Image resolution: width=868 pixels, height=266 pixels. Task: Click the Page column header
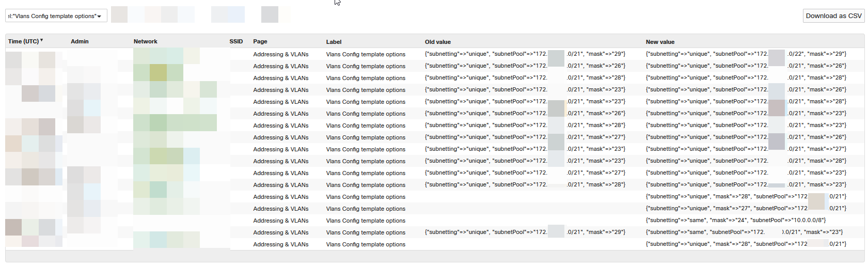pos(260,41)
